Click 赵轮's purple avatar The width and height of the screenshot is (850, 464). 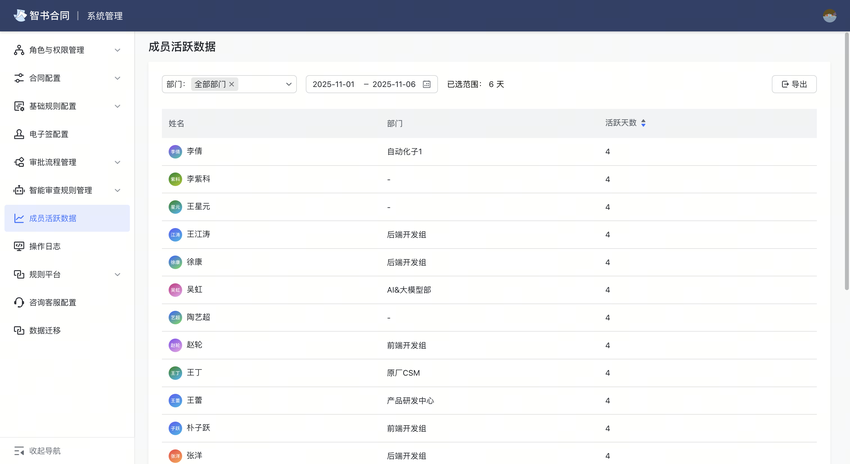pyautogui.click(x=175, y=345)
